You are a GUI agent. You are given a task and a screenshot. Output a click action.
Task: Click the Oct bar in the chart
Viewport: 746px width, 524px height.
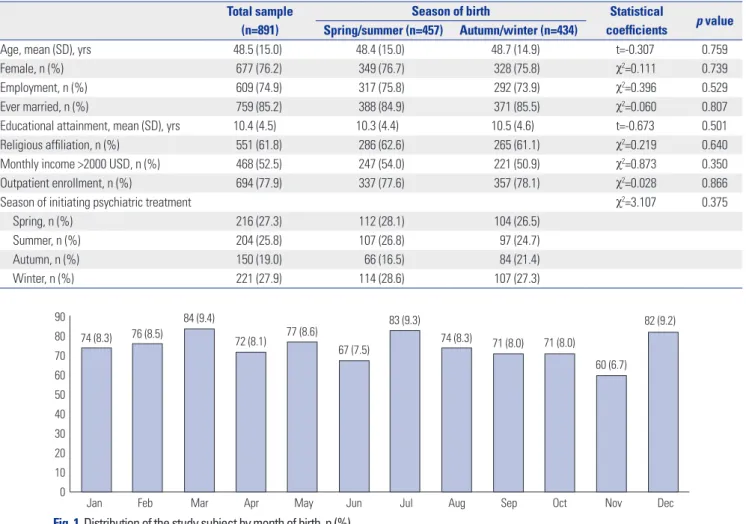560,422
